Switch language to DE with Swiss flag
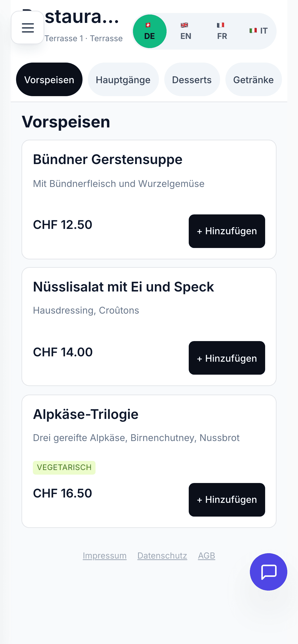Screen dimensions: 298x644 [x=150, y=31]
